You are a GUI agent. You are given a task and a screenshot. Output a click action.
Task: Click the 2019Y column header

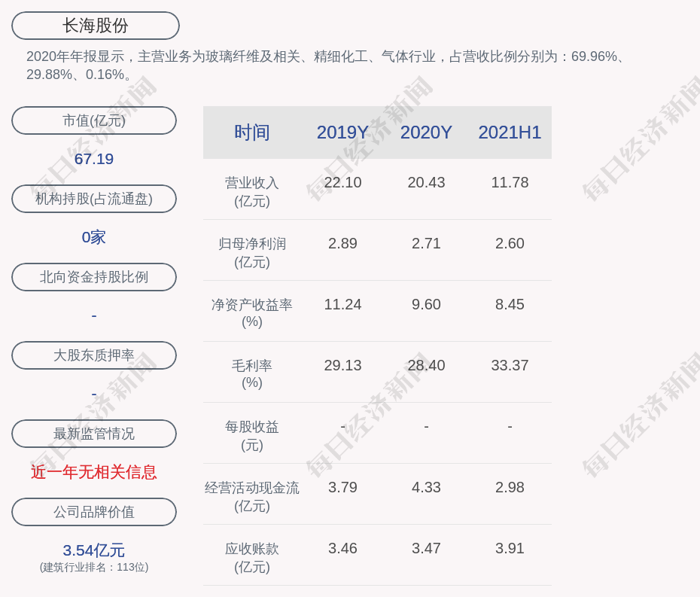pos(342,132)
